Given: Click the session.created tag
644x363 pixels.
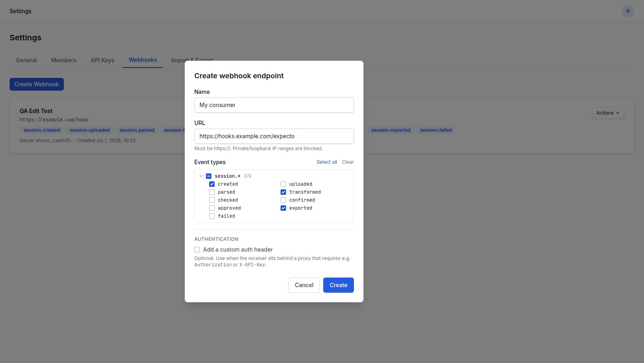Looking at the screenshot, I should click(42, 130).
